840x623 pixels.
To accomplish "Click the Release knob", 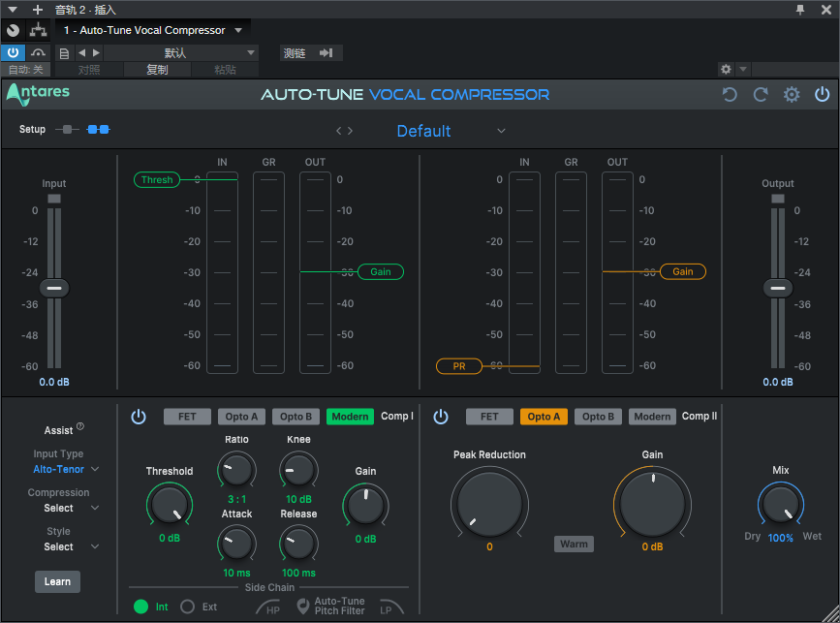I will pos(299,544).
